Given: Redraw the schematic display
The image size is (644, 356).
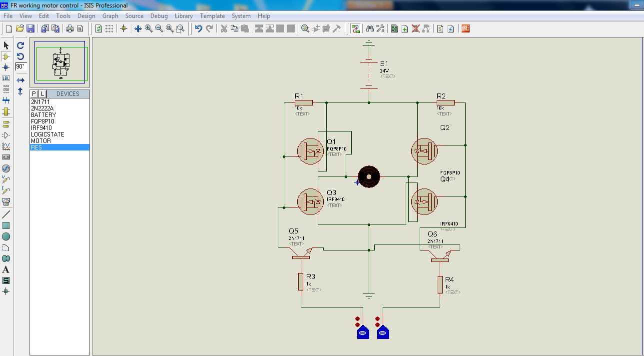Looking at the screenshot, I should pyautogui.click(x=98, y=28).
